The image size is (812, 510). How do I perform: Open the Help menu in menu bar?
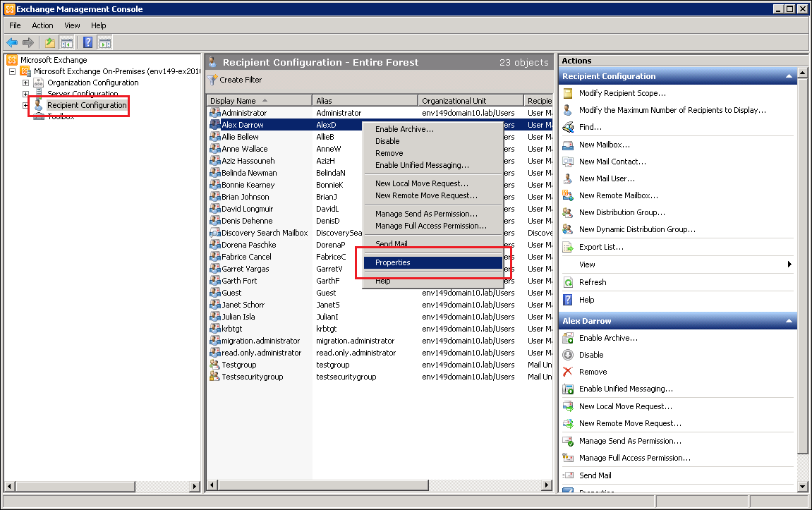point(98,25)
